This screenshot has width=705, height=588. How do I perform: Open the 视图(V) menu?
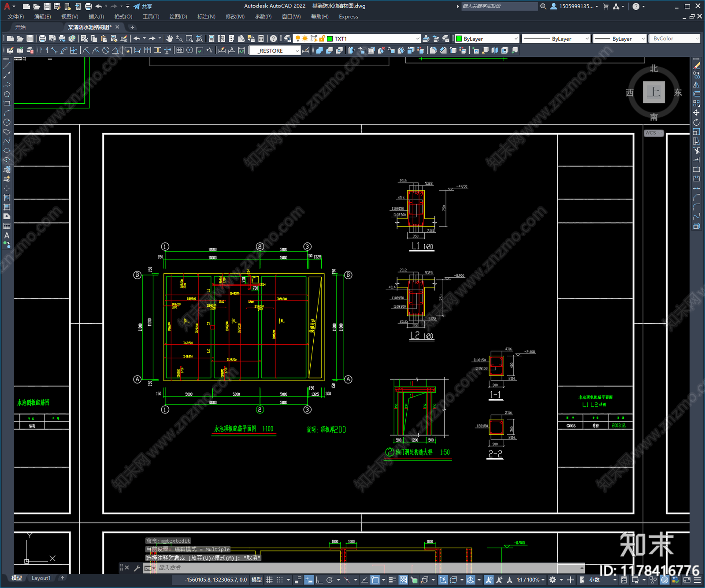coord(70,16)
